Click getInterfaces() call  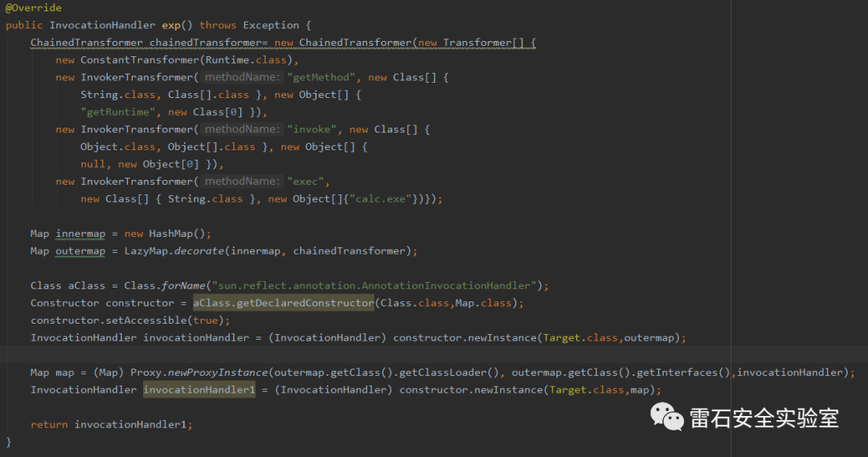[684, 373]
